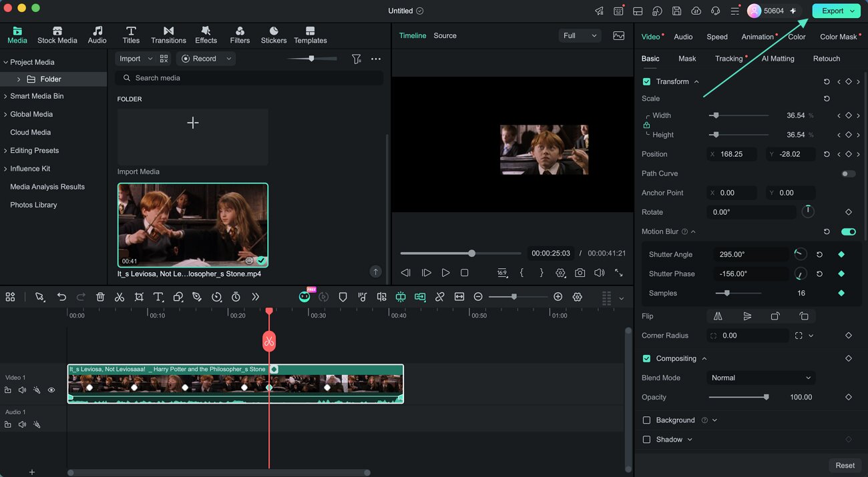Open the Record dropdown arrow
Viewport: 868px width, 477px height.
point(229,59)
